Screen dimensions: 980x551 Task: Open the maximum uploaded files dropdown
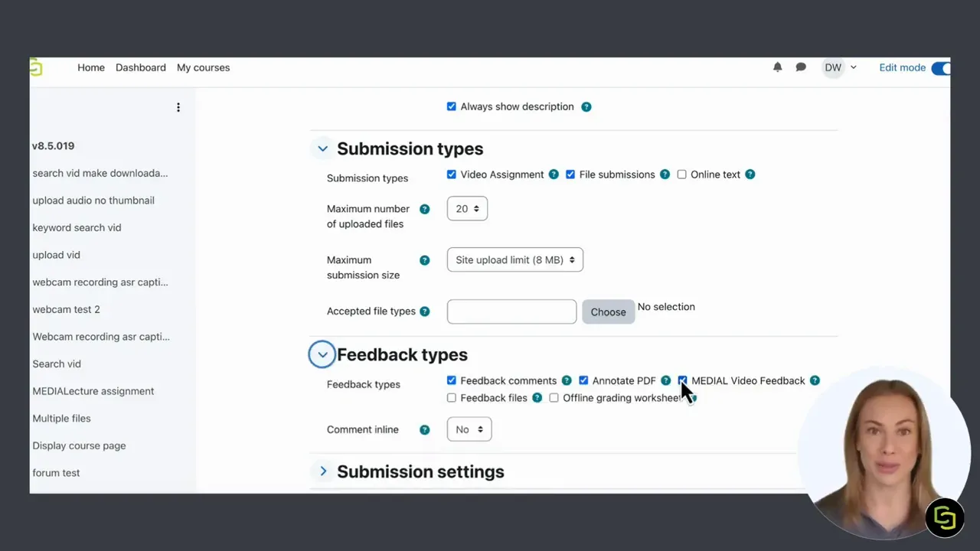(467, 209)
